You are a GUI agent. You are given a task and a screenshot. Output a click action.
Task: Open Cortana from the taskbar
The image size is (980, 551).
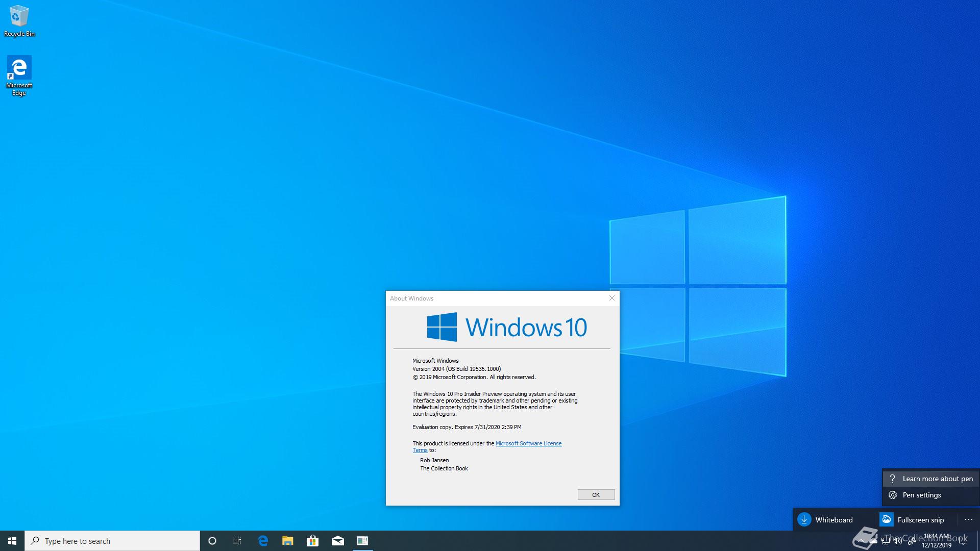click(212, 541)
